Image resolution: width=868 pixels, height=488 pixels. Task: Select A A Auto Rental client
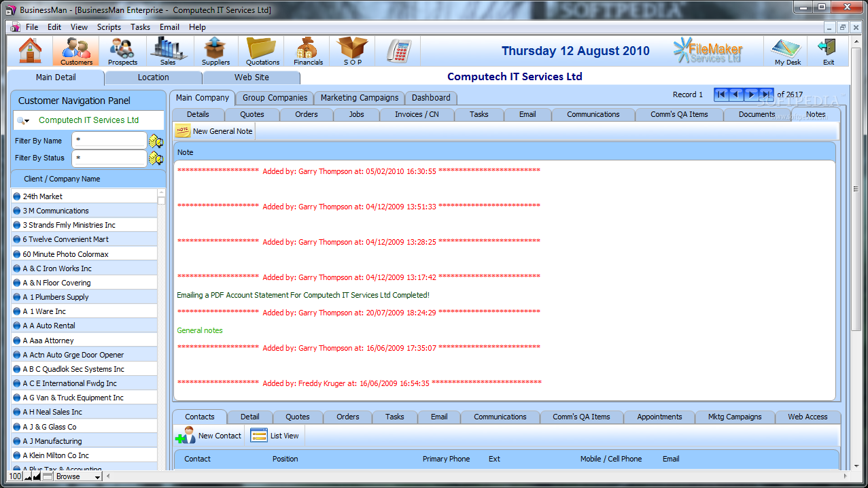pyautogui.click(x=85, y=326)
